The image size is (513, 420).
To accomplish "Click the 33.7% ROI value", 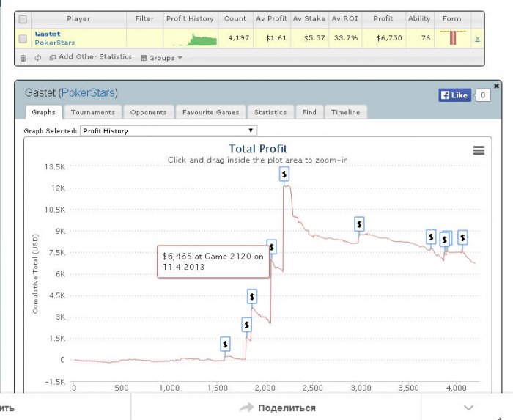I will pyautogui.click(x=346, y=38).
